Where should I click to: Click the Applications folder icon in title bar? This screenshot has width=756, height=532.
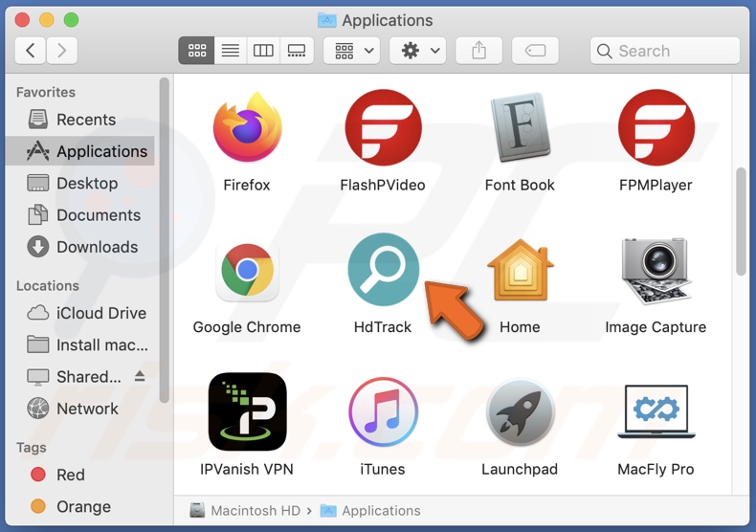(327, 20)
